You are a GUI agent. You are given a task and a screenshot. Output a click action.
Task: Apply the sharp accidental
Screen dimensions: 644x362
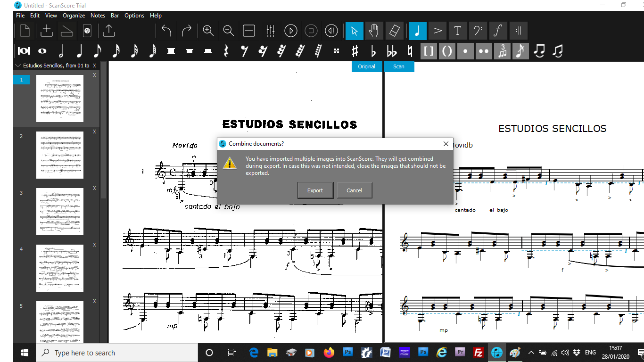[355, 51]
